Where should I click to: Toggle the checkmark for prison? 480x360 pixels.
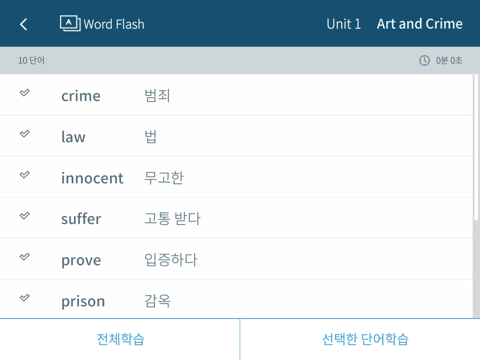coord(24,298)
